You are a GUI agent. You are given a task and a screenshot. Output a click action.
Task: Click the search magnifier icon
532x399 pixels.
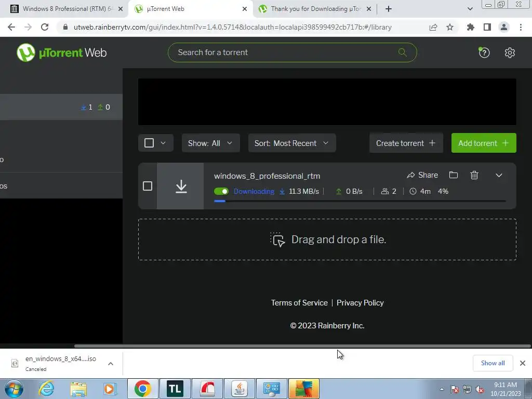[x=403, y=52]
